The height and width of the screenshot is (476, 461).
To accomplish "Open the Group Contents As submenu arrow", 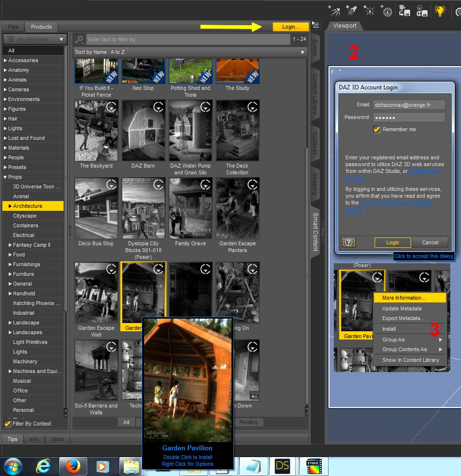I will [x=441, y=349].
